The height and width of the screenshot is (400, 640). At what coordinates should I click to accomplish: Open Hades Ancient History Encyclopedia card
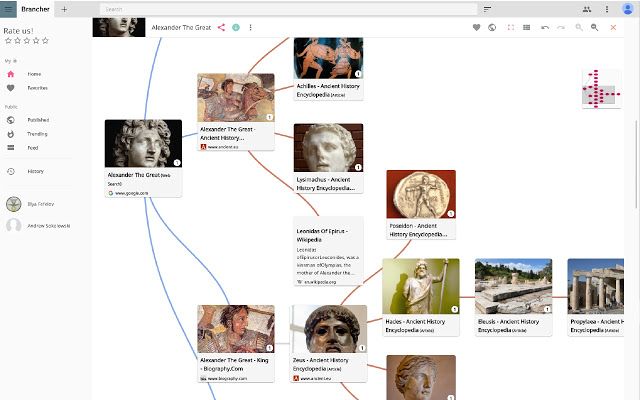click(x=421, y=297)
